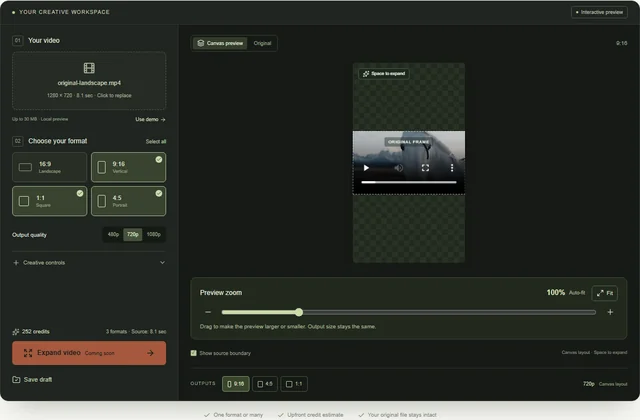Click the Canvas preview layers icon
Viewport: 640px width, 420px height.
click(200, 43)
